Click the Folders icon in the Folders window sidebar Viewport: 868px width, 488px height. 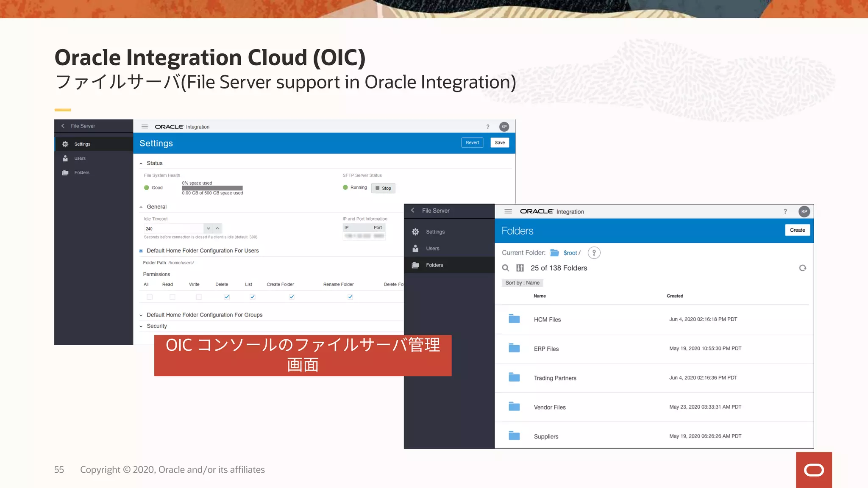[x=415, y=265]
